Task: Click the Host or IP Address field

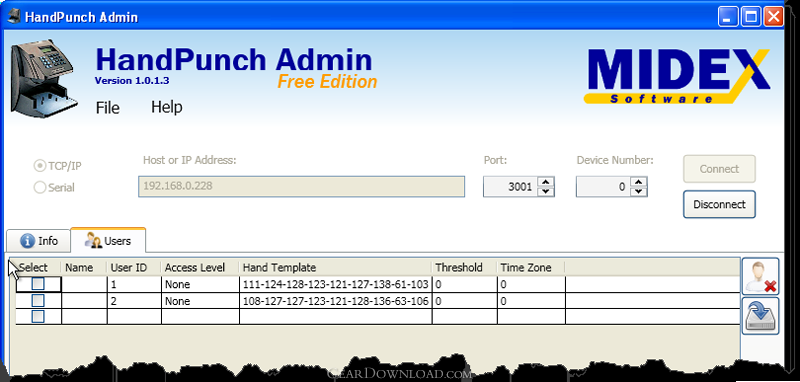Action: (302, 187)
